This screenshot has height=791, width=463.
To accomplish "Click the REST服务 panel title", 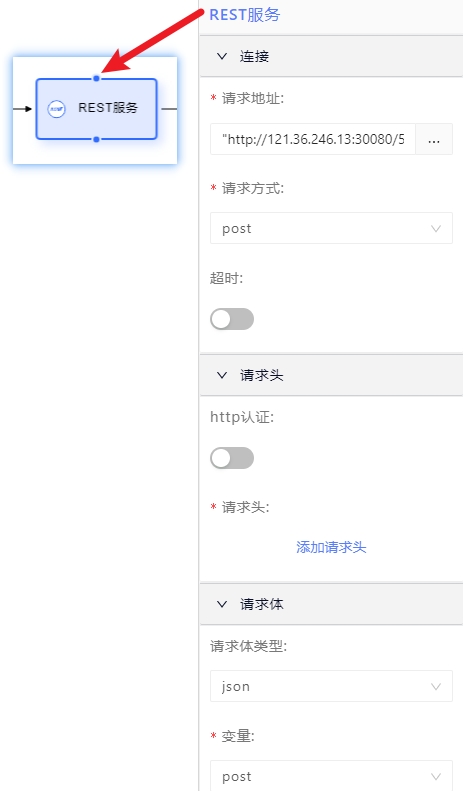I will pyautogui.click(x=245, y=15).
